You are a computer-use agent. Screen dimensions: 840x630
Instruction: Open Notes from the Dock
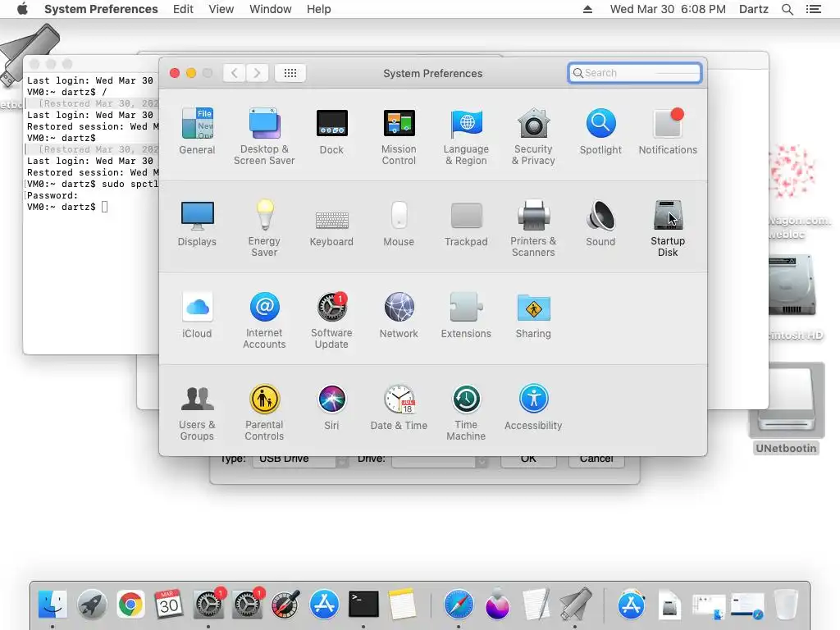402,605
